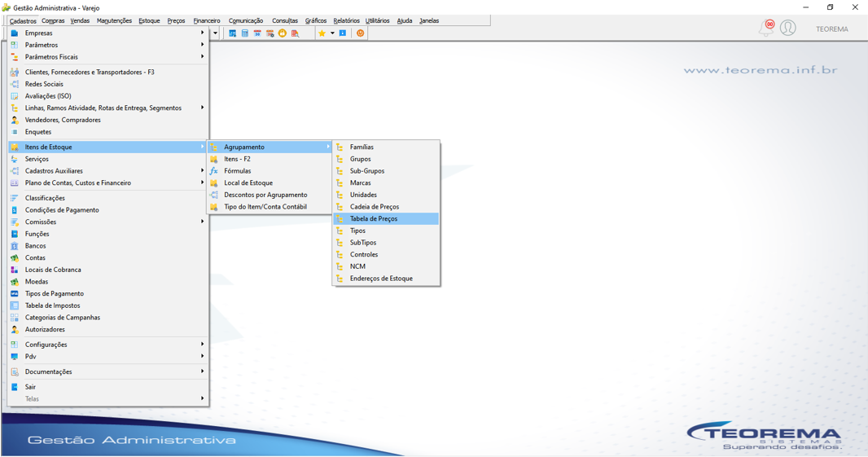Expand the Empresas submenu
Viewport: 868px width, 457px height.
click(x=108, y=33)
